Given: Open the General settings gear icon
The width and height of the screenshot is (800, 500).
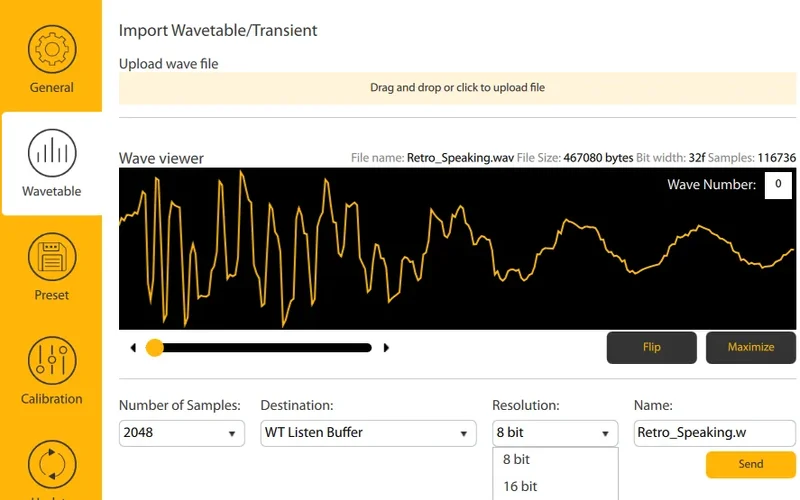Looking at the screenshot, I should (x=51, y=48).
